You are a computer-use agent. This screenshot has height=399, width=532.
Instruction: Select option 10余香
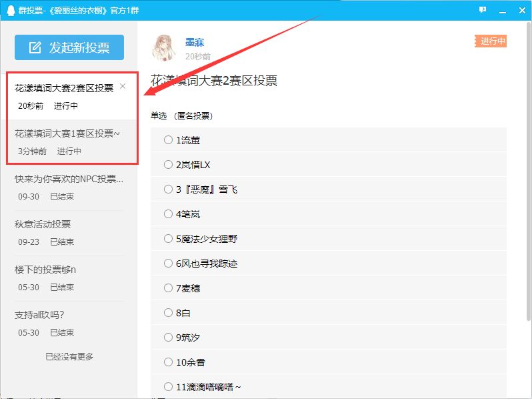329,362
